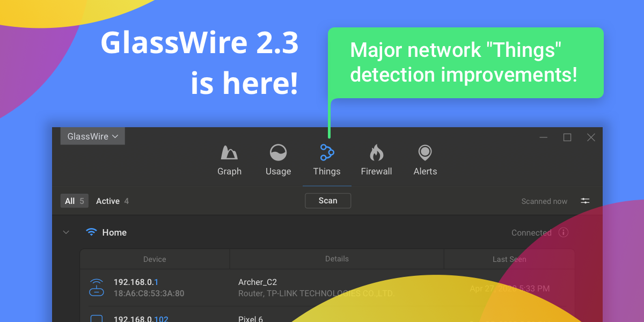Click the router device icon for 192.168.0.1

[97, 287]
